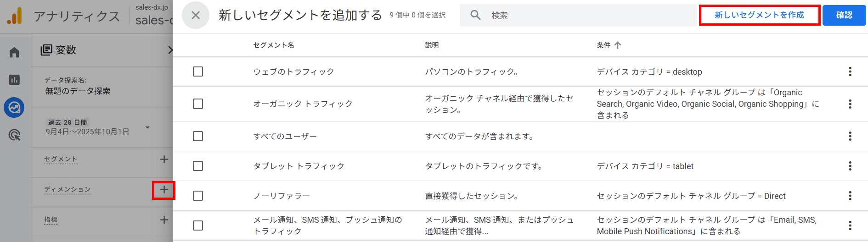This screenshot has height=242, width=868.
Task: Open Home from left sidebar
Action: point(14,53)
